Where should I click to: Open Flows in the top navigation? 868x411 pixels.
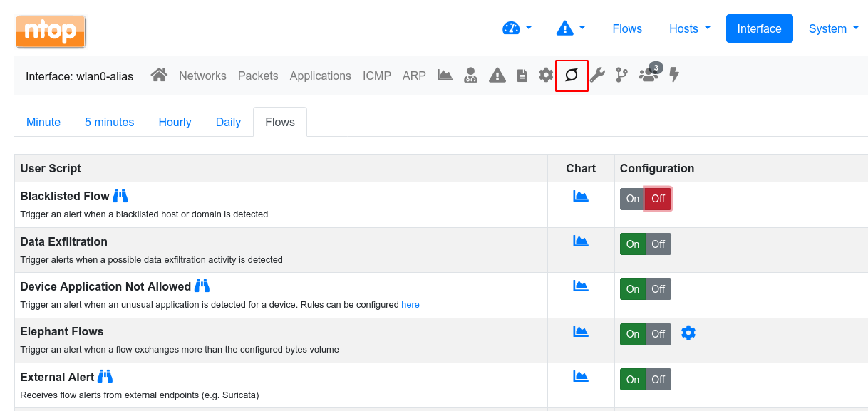pos(627,28)
